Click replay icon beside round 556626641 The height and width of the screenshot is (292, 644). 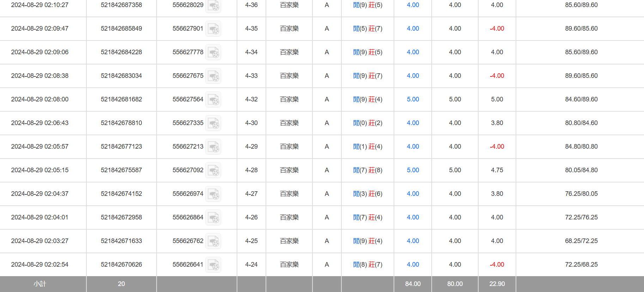click(x=213, y=265)
